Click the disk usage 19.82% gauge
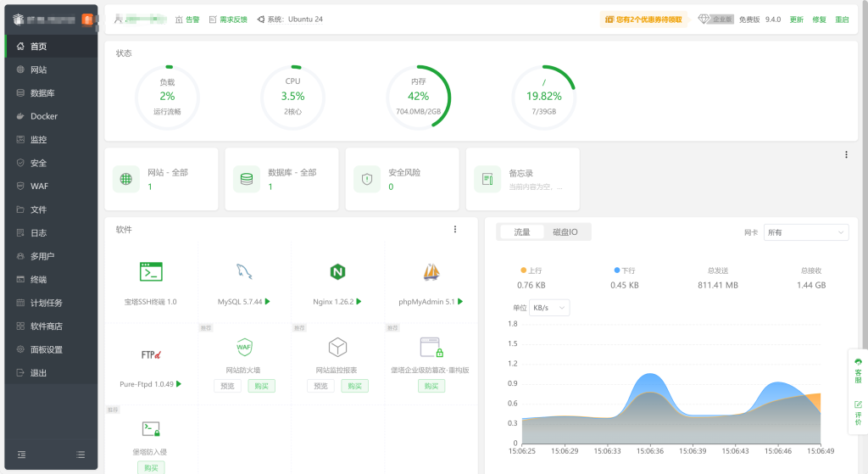The height and width of the screenshot is (474, 868). (543, 98)
